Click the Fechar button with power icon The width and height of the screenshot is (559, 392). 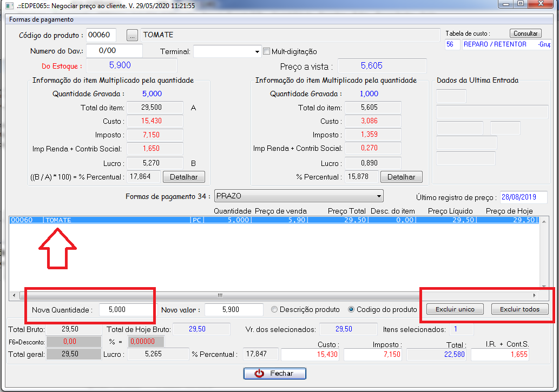pos(274,374)
